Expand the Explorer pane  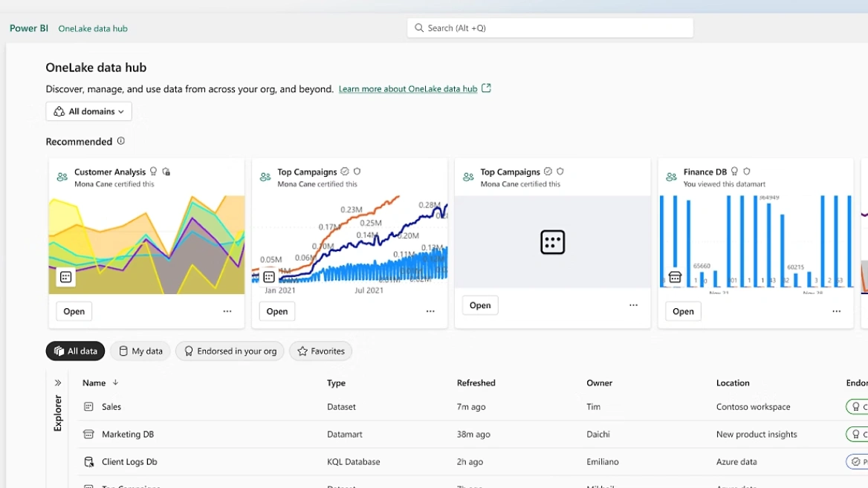pos(57,383)
